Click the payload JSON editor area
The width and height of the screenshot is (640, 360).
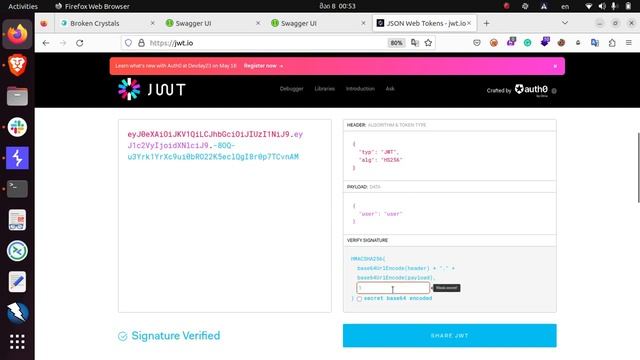[x=449, y=213]
